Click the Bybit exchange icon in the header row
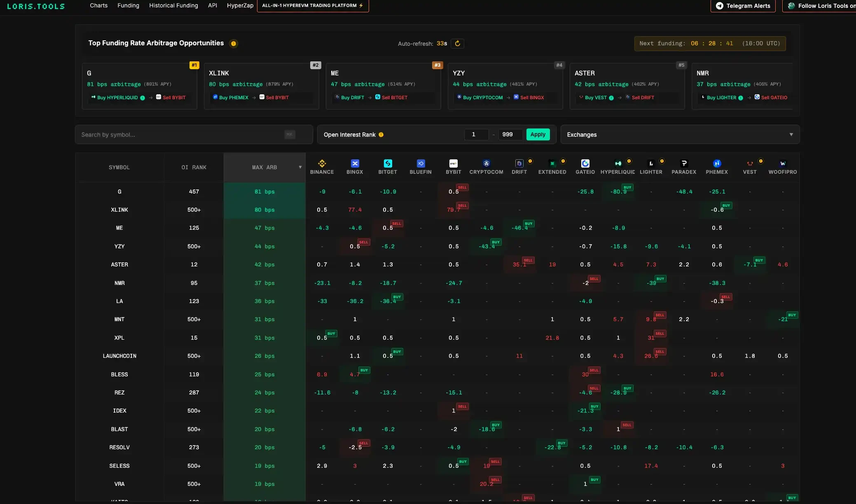 pos(453,163)
